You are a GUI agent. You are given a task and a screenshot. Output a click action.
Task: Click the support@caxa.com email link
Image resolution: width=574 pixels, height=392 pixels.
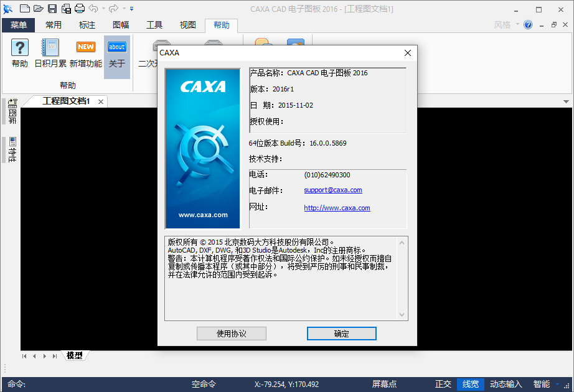(x=333, y=190)
